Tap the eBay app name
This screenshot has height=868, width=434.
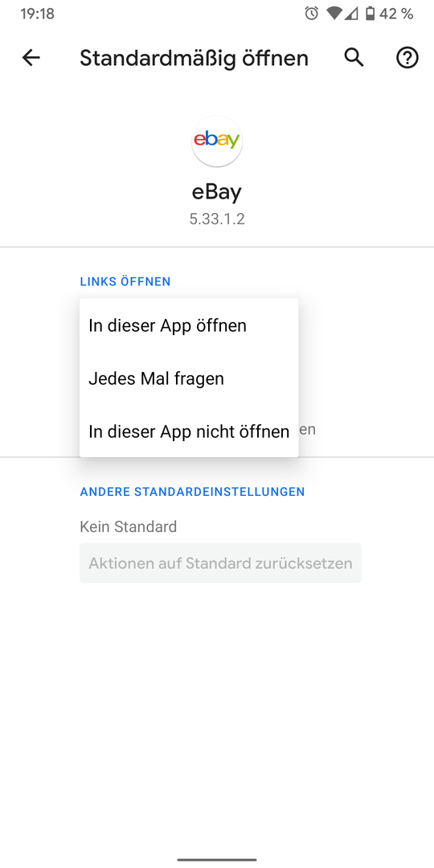coord(217,192)
